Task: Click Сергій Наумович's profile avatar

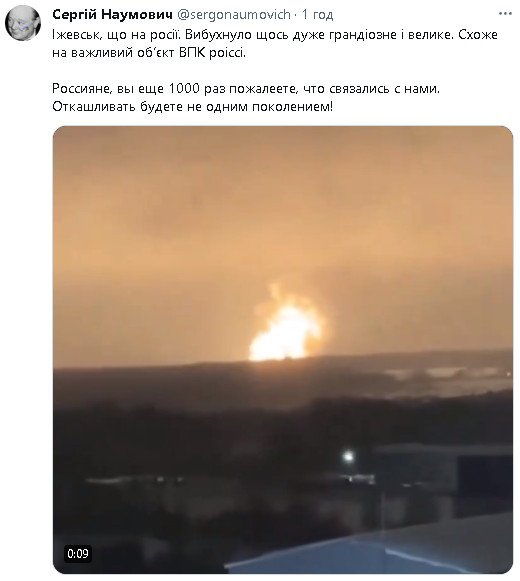Action: pyautogui.click(x=23, y=23)
